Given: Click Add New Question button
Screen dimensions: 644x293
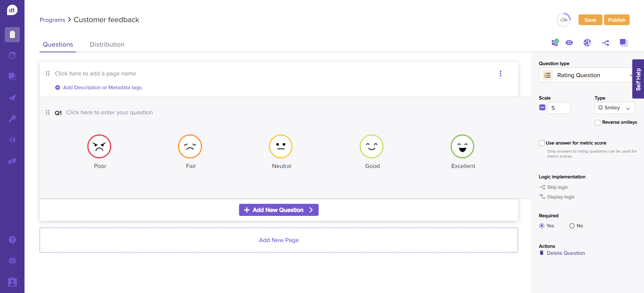Looking at the screenshot, I should [278, 210].
